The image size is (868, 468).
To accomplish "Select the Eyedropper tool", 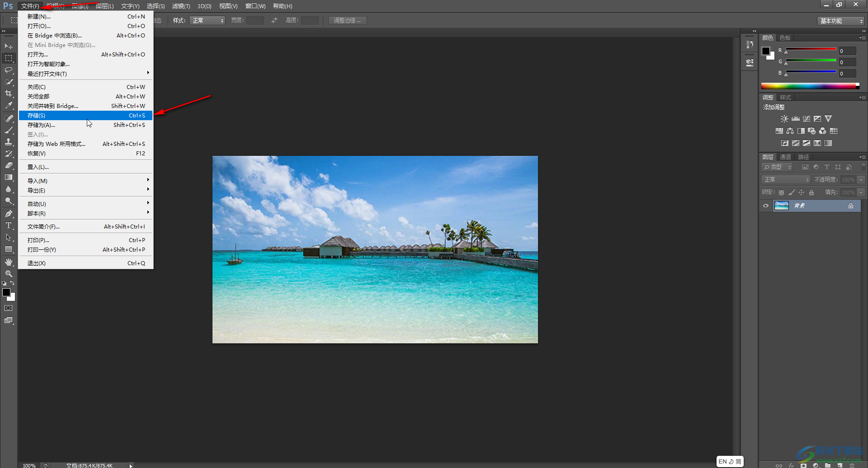I will (x=9, y=106).
